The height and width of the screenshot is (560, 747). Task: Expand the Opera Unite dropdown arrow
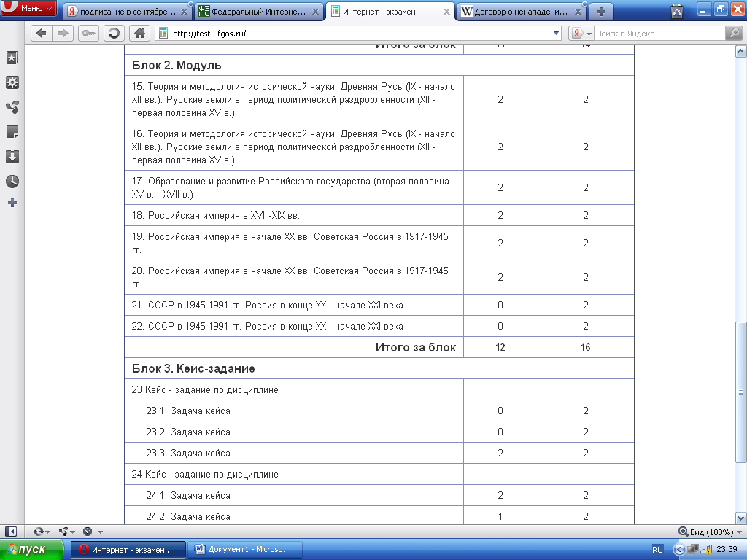pyautogui.click(x=72, y=532)
